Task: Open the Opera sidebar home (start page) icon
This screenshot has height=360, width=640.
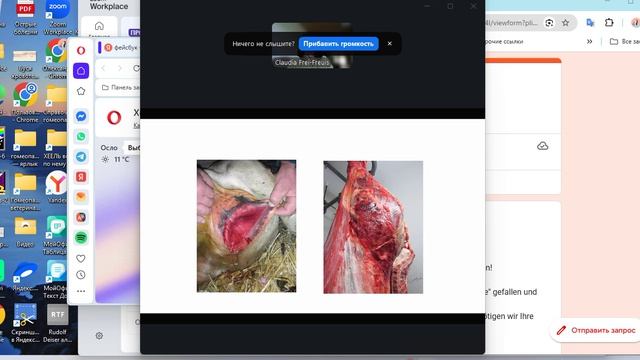Action: [81, 71]
